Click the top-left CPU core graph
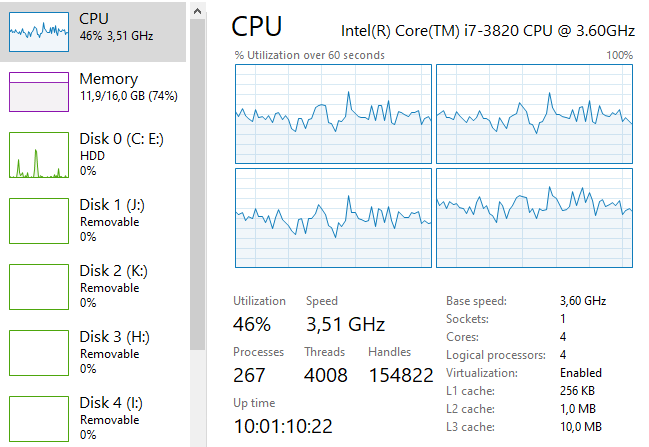 (x=333, y=114)
